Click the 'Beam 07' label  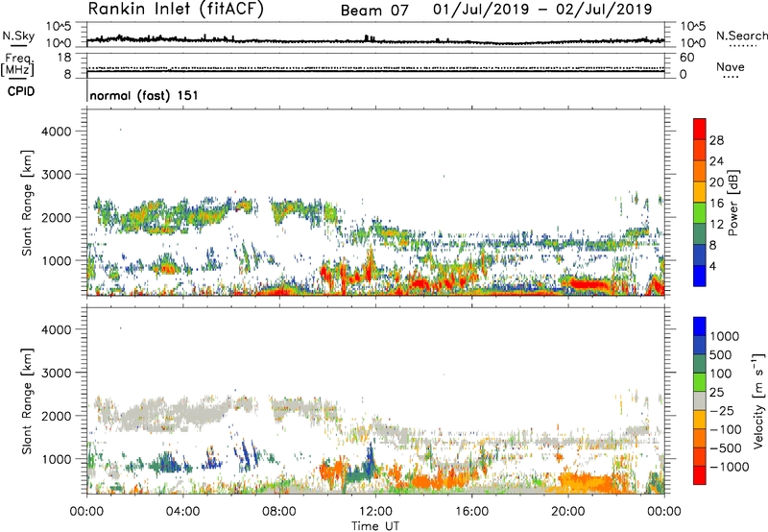(x=374, y=11)
